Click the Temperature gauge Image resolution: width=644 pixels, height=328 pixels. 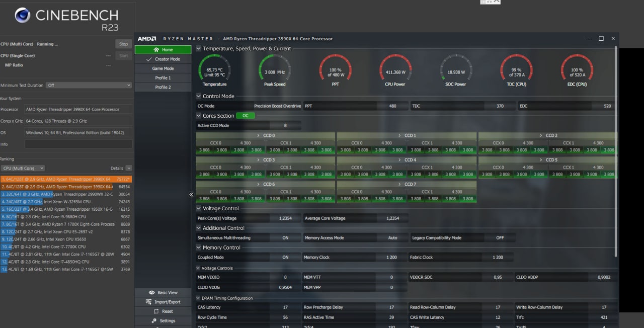point(215,70)
